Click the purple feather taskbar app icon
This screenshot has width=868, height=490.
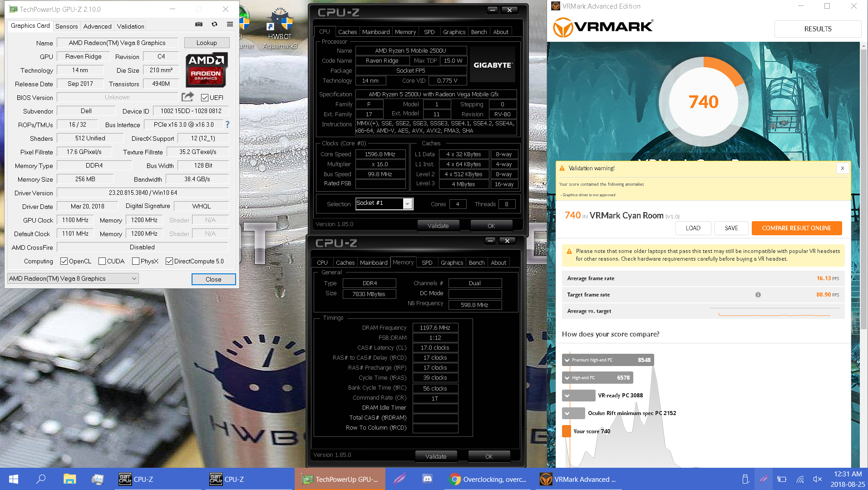(x=399, y=479)
